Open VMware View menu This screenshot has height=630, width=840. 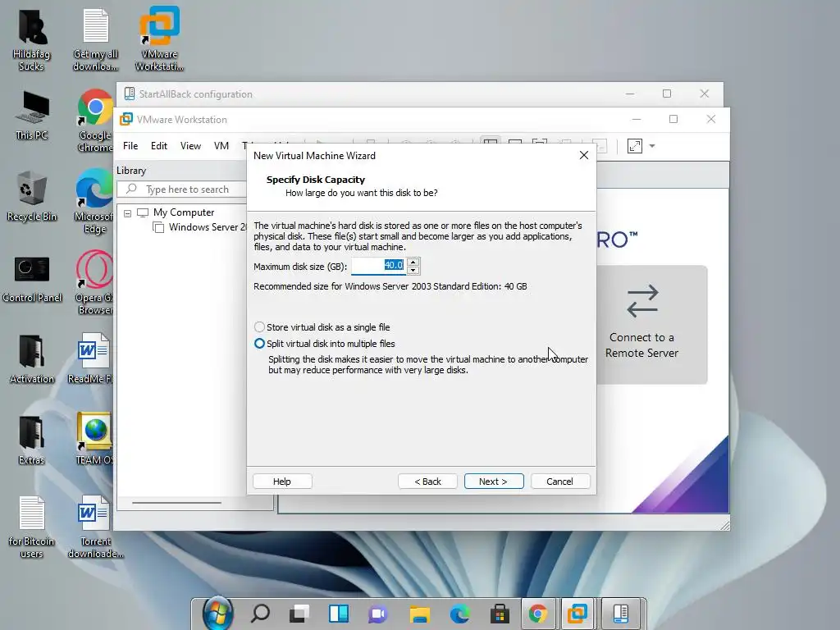[190, 146]
